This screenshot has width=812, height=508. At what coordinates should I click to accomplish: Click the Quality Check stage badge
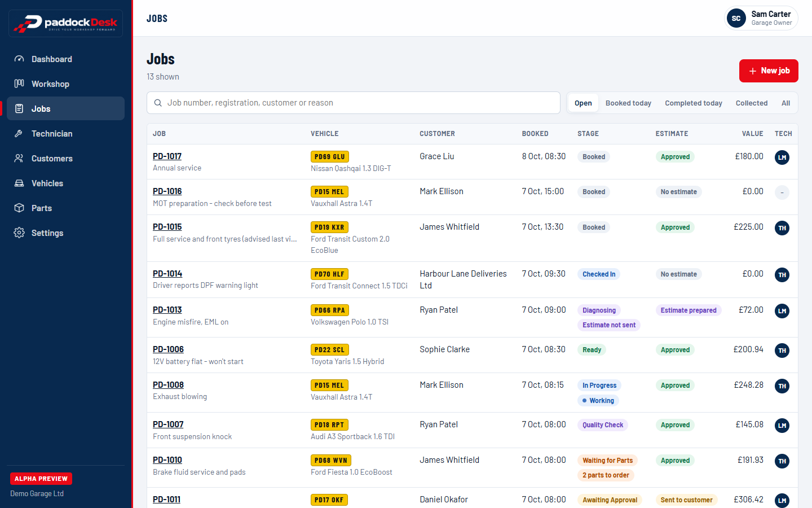603,425
